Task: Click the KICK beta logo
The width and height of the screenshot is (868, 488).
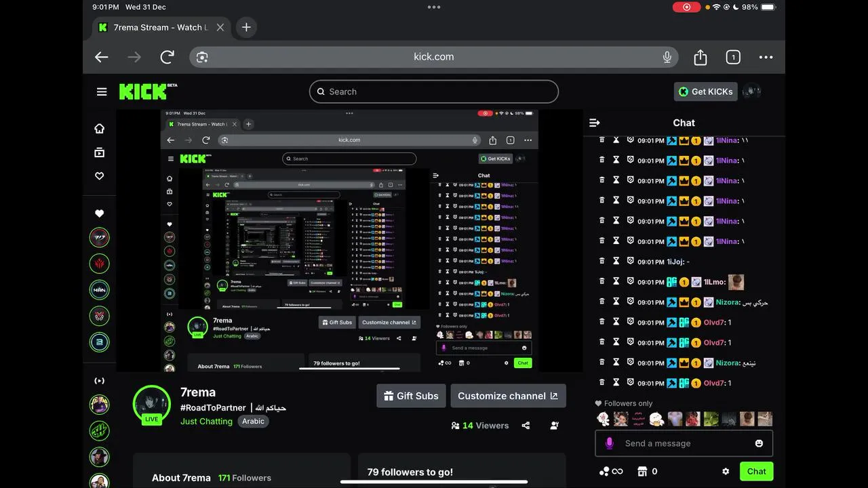Action: [148, 91]
